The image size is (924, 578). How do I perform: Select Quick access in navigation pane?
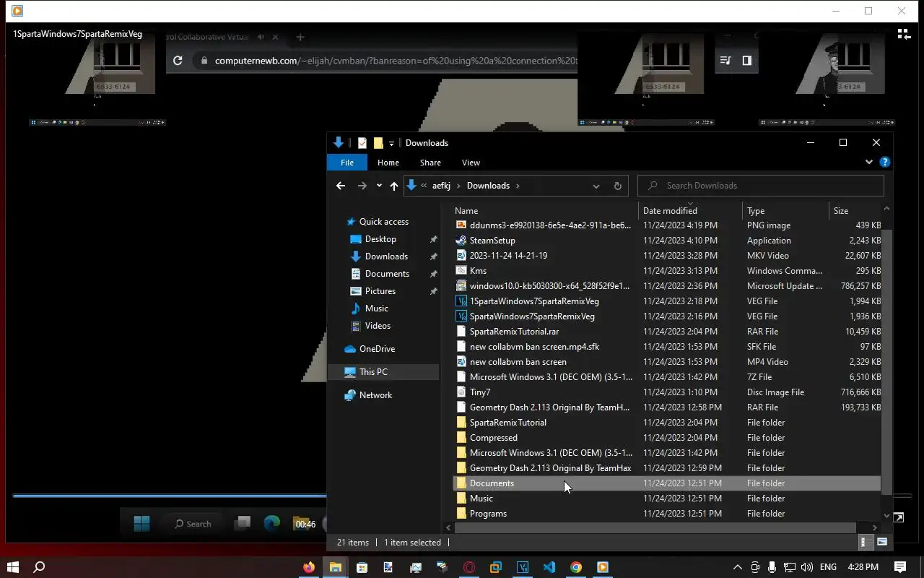(x=383, y=222)
